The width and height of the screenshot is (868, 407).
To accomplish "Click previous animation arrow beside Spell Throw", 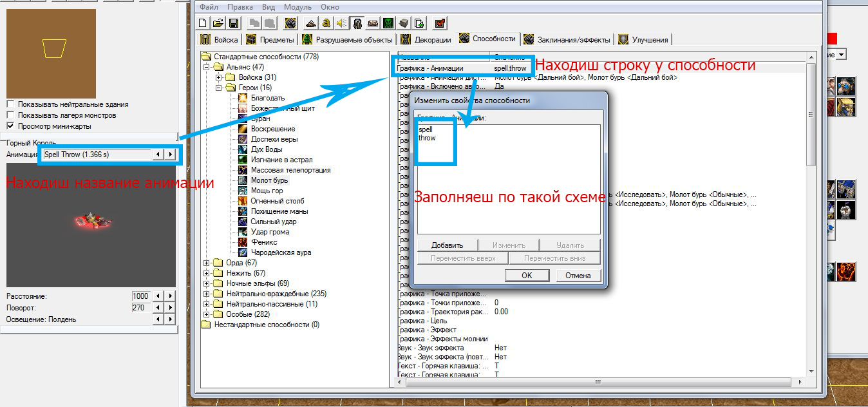I will (x=158, y=155).
